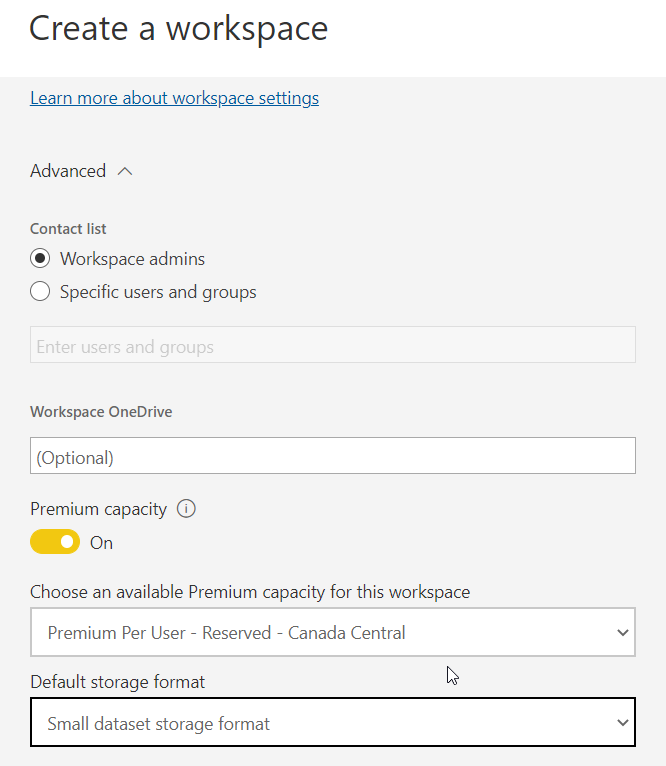Screen dimensions: 666x766
Task: Click the Specific users and groups label
Action: (x=158, y=292)
